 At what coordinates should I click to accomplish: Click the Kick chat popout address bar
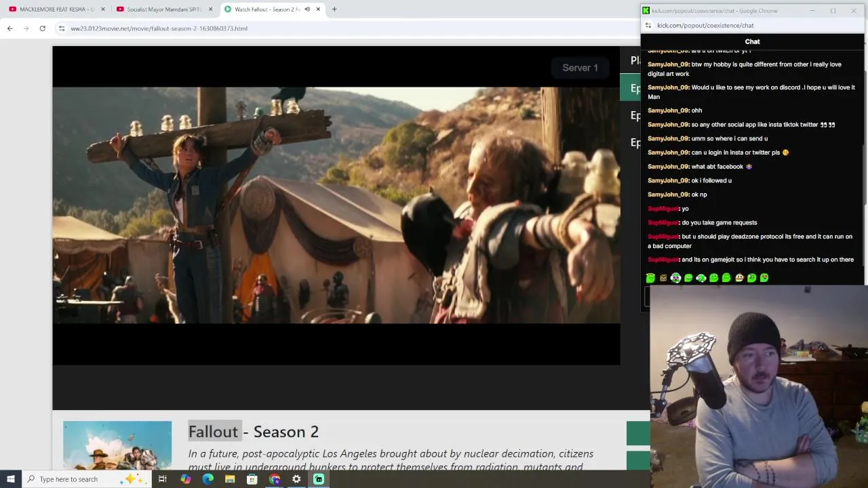[x=705, y=25]
